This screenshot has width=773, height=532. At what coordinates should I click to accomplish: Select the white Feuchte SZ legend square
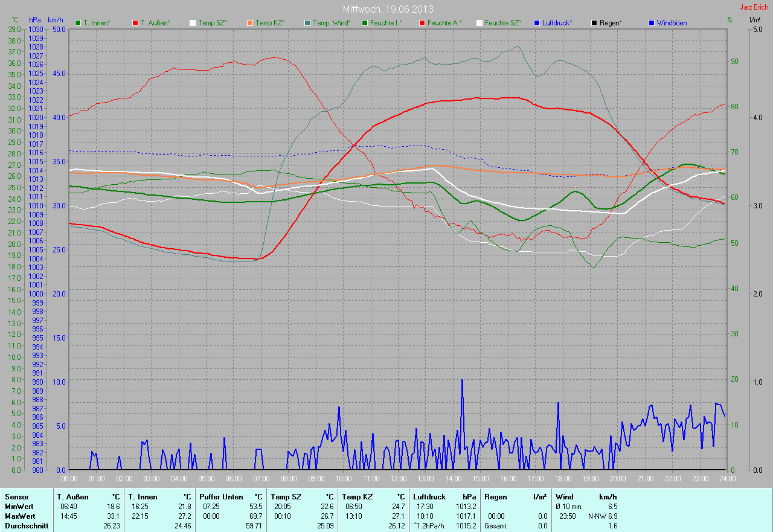(480, 23)
